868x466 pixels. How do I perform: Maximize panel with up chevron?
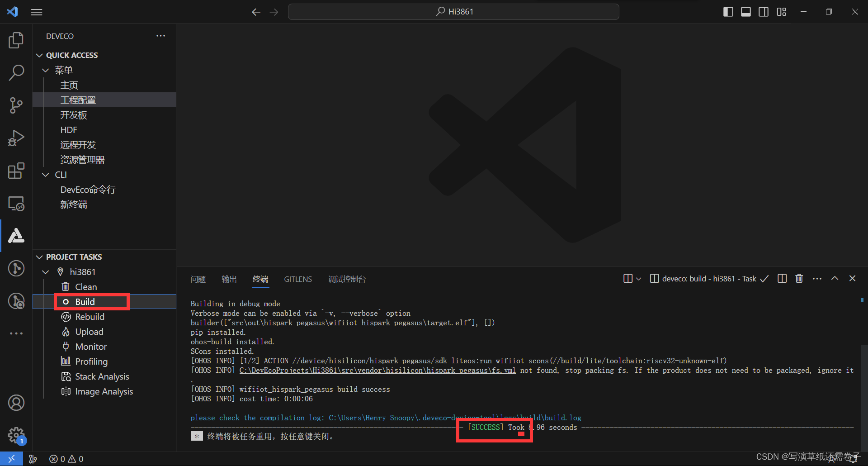(x=835, y=279)
